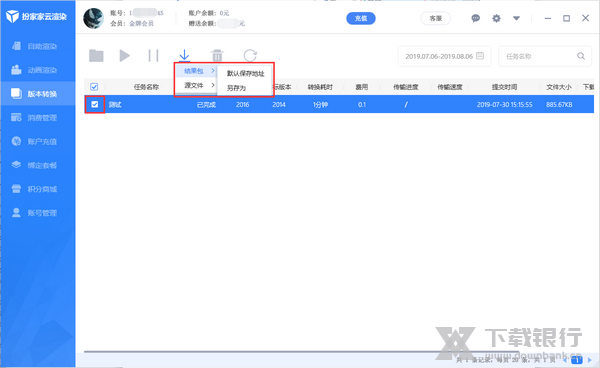
Task: Expand the triangle dropdown beside gear
Action: [x=517, y=18]
